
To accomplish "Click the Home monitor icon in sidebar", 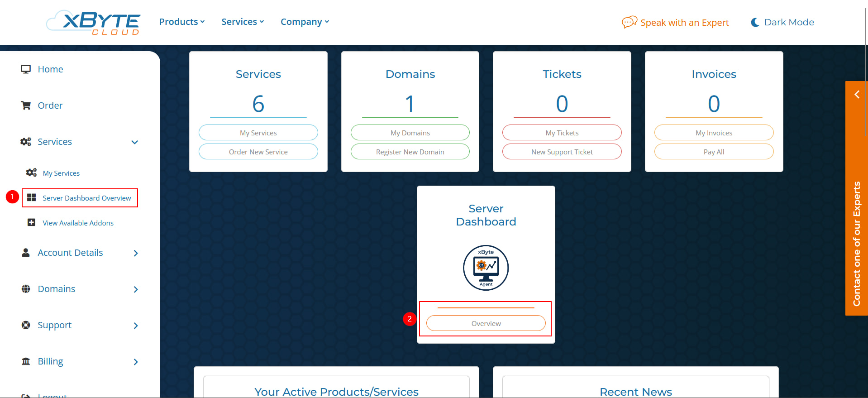I will click(26, 69).
